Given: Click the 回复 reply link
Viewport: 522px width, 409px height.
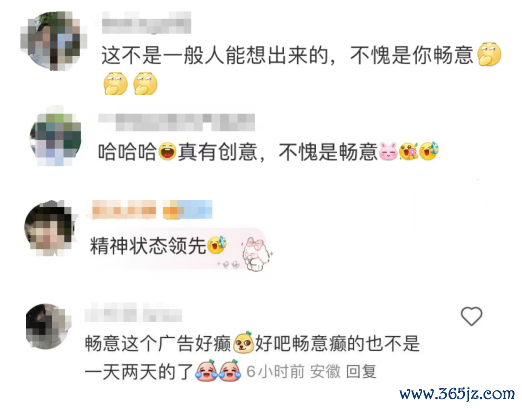Looking at the screenshot, I should point(361,371).
